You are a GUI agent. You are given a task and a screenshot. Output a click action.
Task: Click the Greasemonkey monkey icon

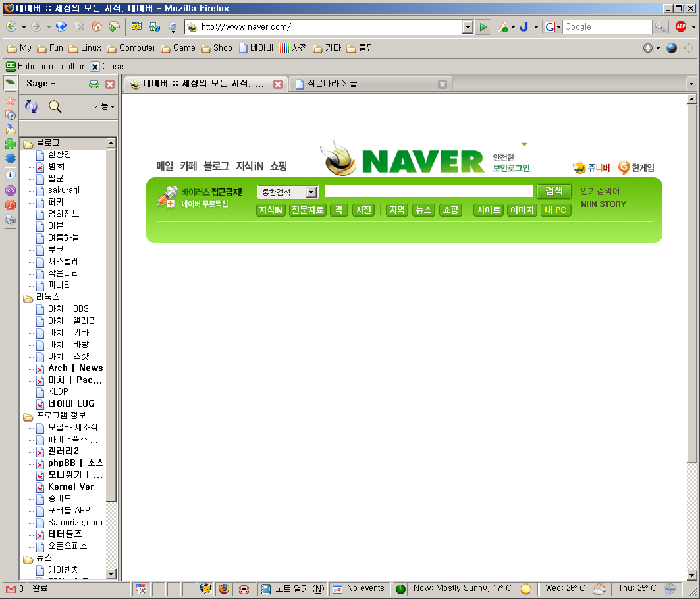coord(244,588)
